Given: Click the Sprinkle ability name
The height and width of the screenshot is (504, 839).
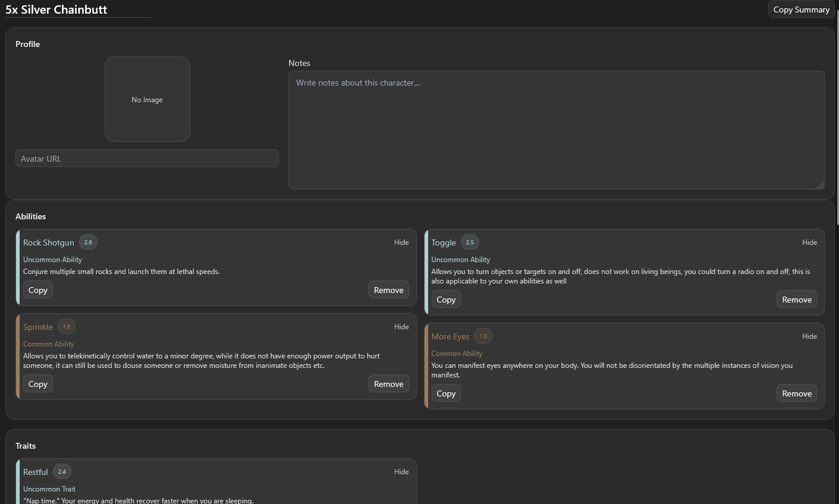Looking at the screenshot, I should [x=38, y=327].
